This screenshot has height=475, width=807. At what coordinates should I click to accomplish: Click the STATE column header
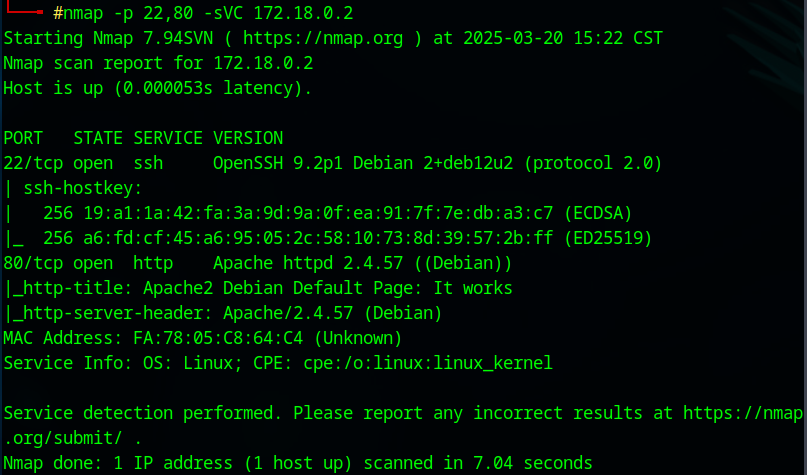click(98, 138)
